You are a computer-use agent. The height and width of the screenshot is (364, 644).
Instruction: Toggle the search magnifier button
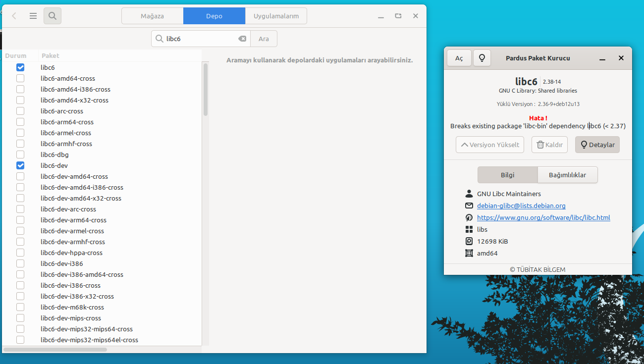point(53,16)
